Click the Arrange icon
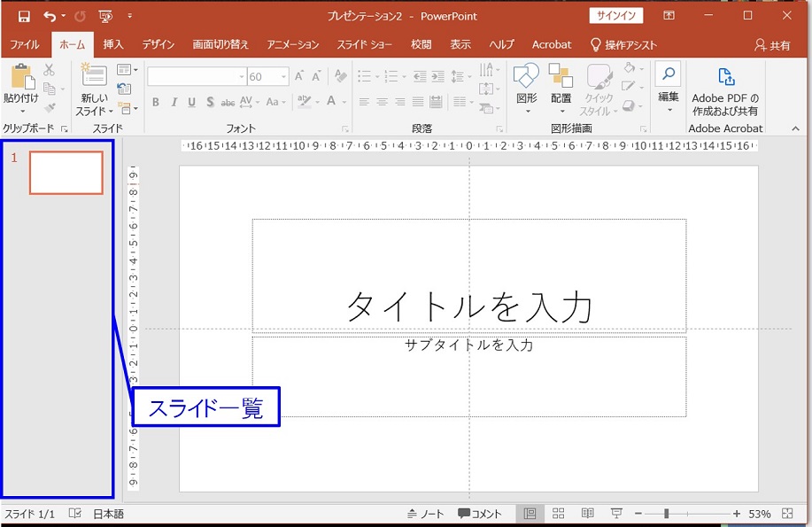812x527 pixels. pos(561,77)
